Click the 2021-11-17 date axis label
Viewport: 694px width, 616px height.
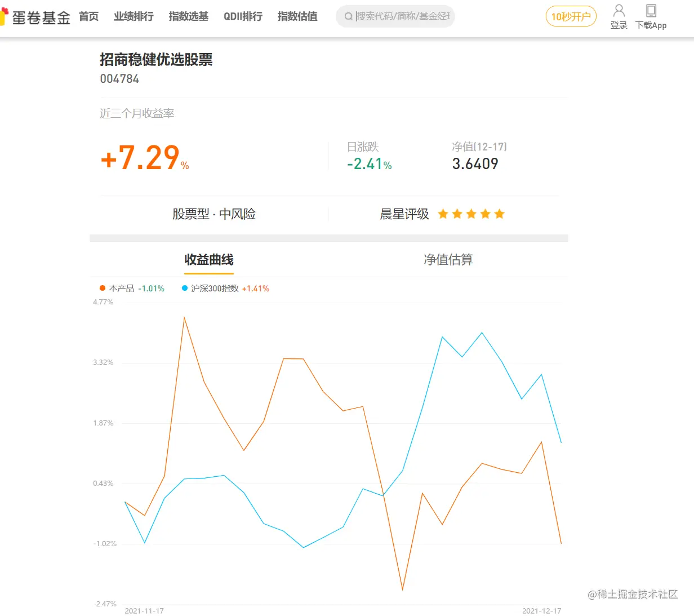click(x=144, y=611)
